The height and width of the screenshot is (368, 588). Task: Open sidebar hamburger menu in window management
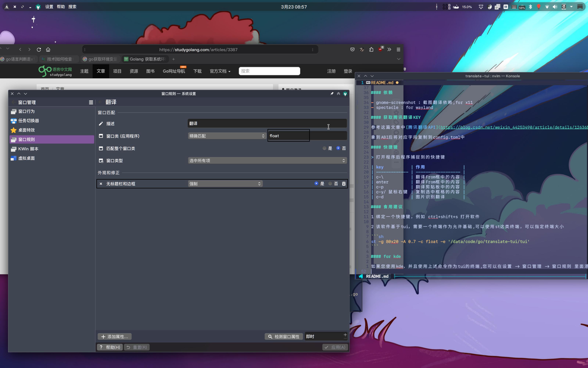[91, 102]
